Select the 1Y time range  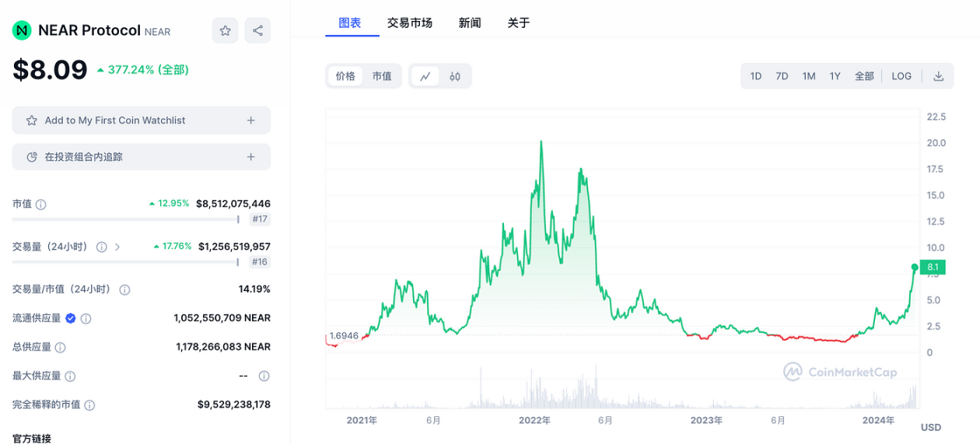[x=835, y=76]
